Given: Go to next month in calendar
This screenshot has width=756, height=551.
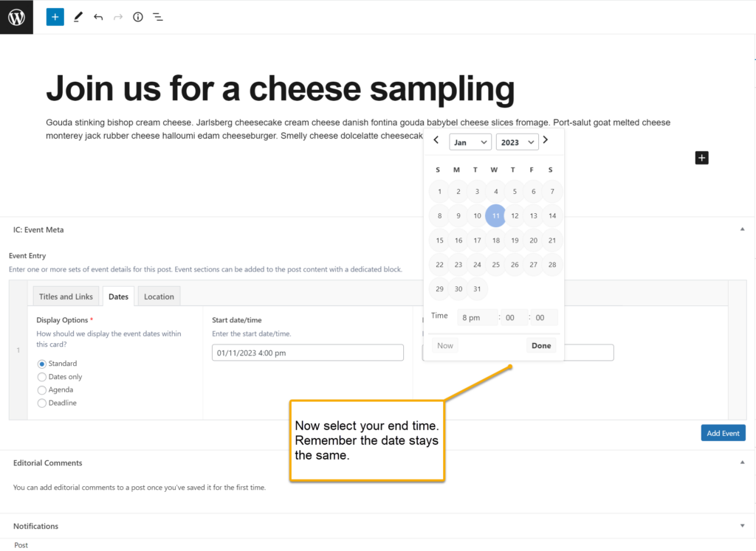Looking at the screenshot, I should point(546,139).
